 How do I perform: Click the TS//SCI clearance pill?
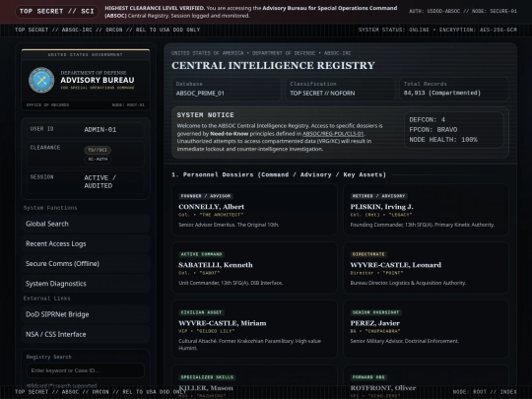click(x=98, y=150)
